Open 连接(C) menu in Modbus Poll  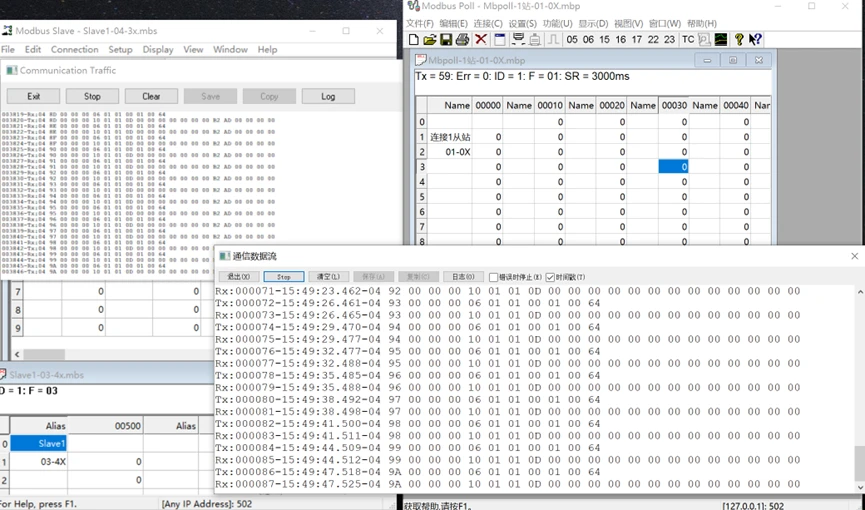488,24
